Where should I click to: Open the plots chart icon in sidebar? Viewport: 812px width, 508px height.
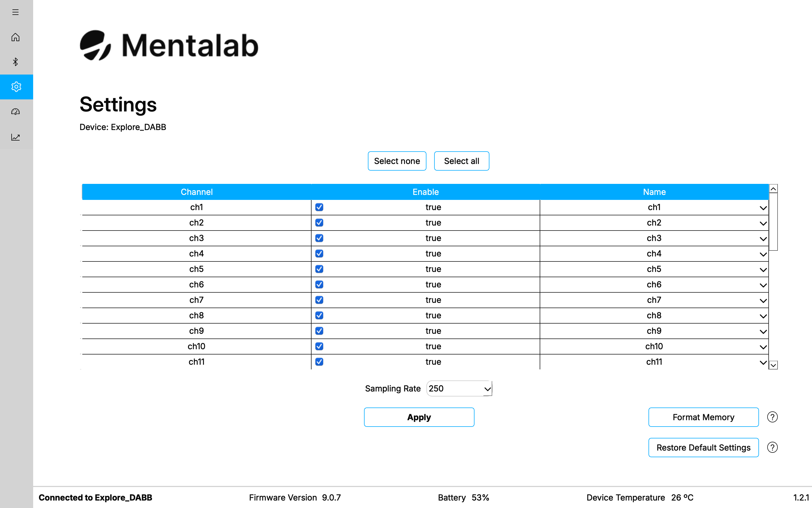pyautogui.click(x=15, y=137)
